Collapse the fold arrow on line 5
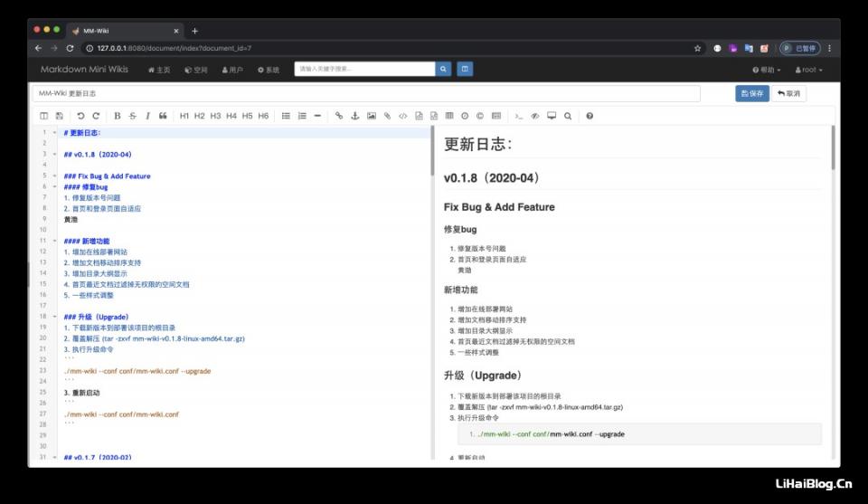The image size is (868, 504). [x=54, y=176]
